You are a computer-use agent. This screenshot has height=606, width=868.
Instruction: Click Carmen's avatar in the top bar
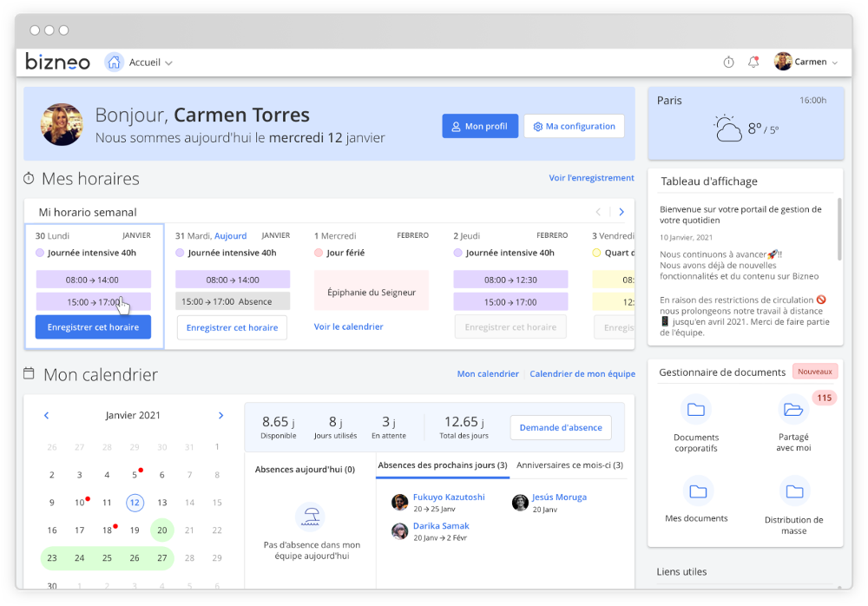(783, 62)
